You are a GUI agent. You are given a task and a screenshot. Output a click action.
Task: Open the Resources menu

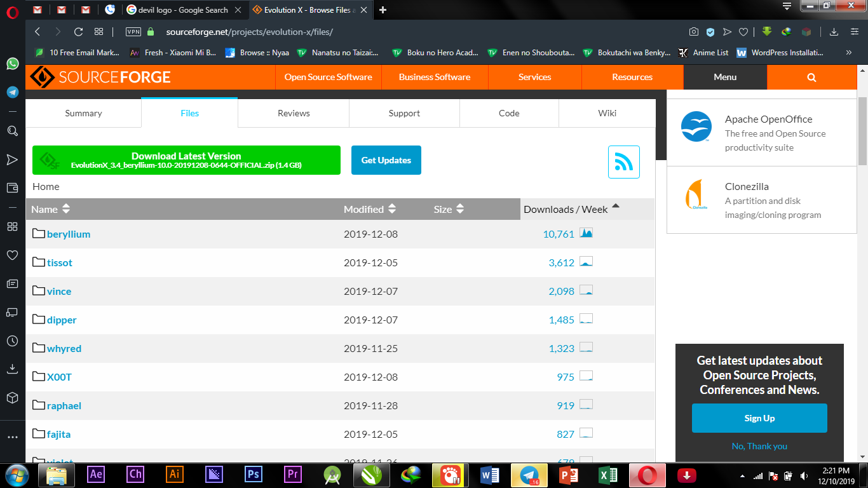pyautogui.click(x=632, y=77)
